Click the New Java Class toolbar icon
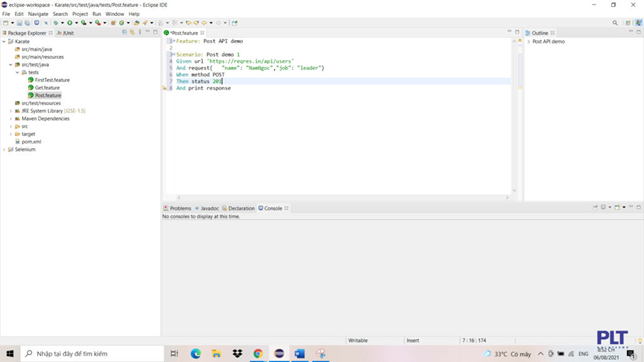This screenshot has height=362, width=644. click(x=121, y=23)
